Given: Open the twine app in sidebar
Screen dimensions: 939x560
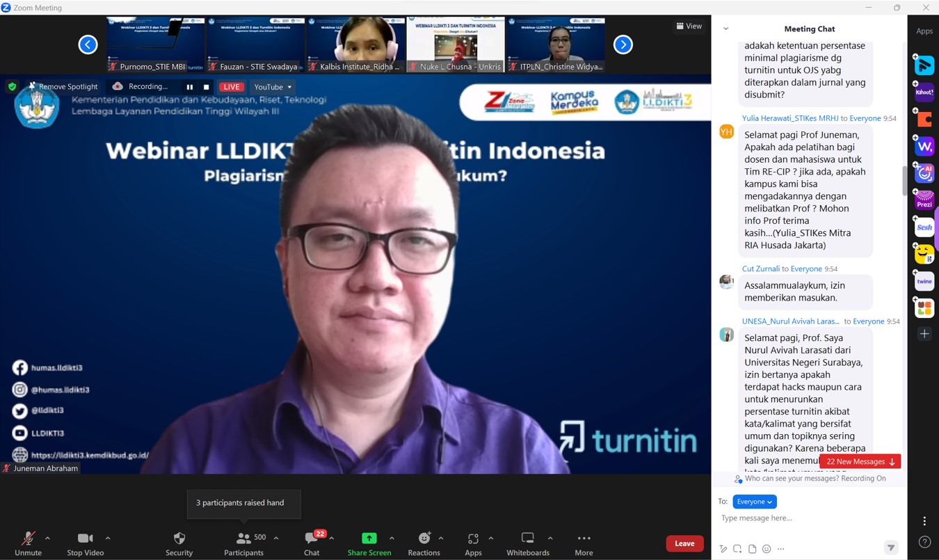Looking at the screenshot, I should coord(924,282).
